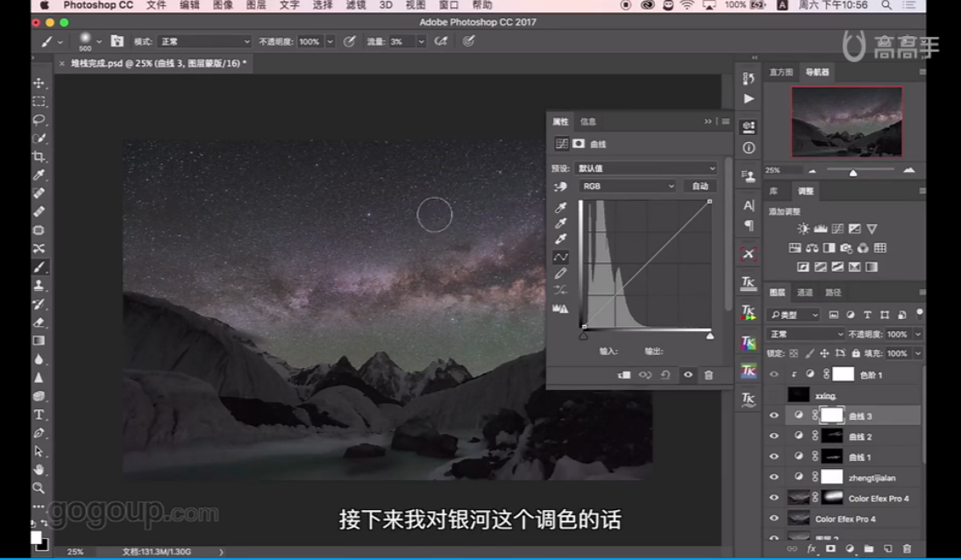Viewport: 961px width, 560px height.
Task: Open the opacity 100% brush dropdown
Action: click(x=330, y=42)
